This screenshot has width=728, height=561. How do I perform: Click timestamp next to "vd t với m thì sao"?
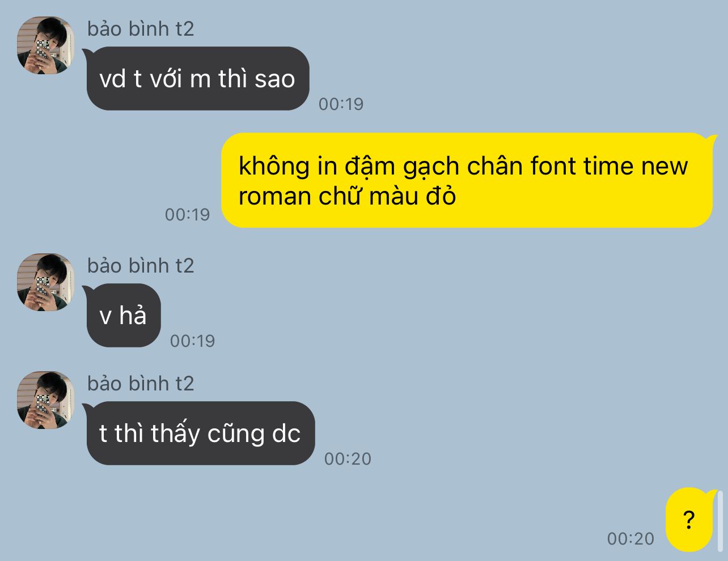point(341,104)
